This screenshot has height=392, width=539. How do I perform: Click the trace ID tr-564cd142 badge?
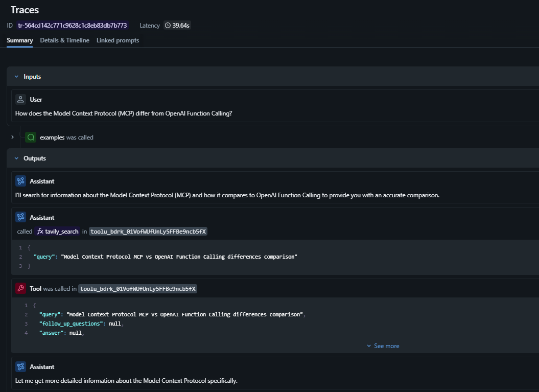[x=72, y=26]
